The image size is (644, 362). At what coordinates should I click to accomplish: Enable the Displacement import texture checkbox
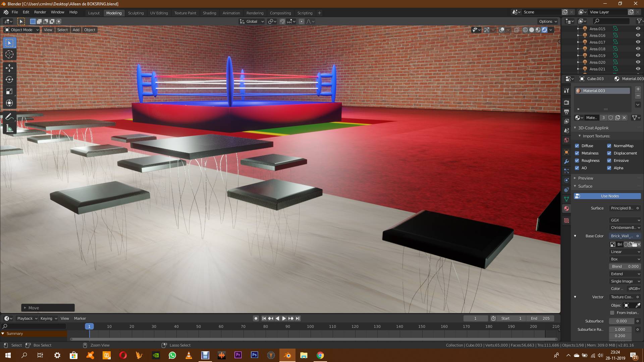(609, 153)
